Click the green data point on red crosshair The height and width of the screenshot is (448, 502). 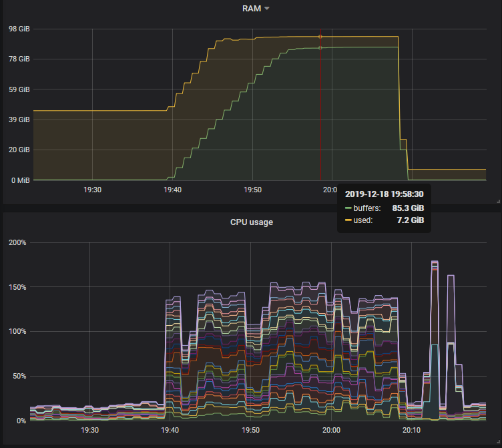point(320,47)
